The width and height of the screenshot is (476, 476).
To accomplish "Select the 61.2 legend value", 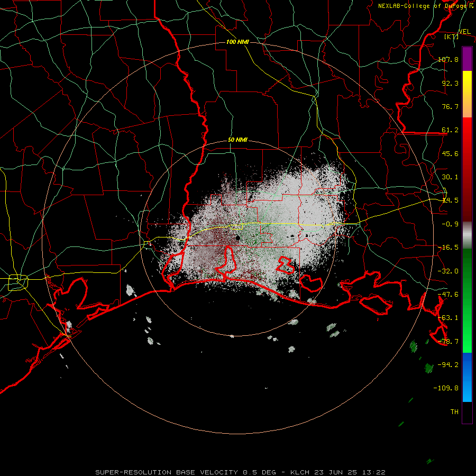I will pos(450,130).
